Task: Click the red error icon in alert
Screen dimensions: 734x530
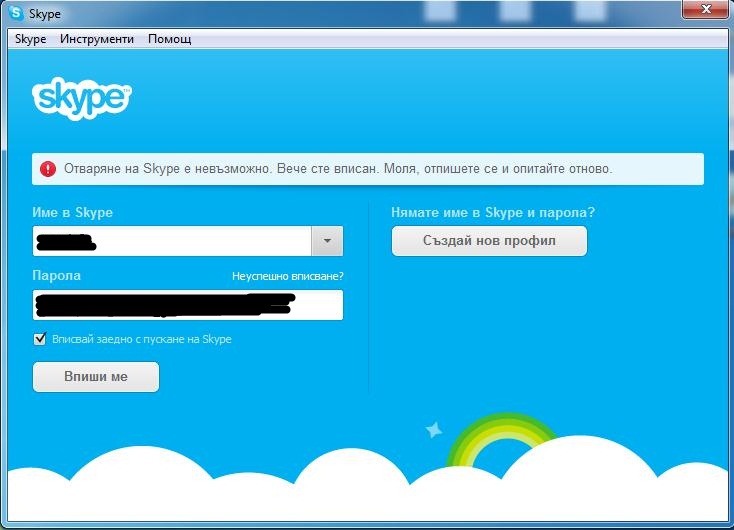Action: tap(48, 169)
